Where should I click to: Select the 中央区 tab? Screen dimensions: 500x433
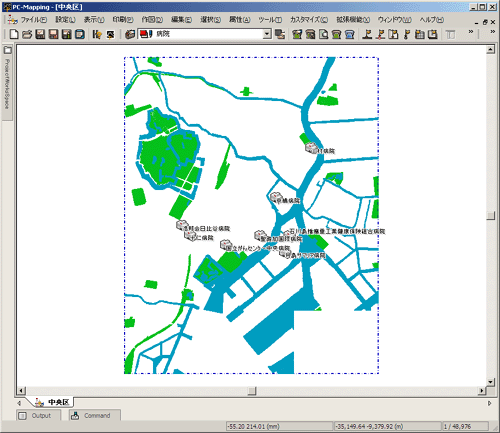(x=53, y=402)
